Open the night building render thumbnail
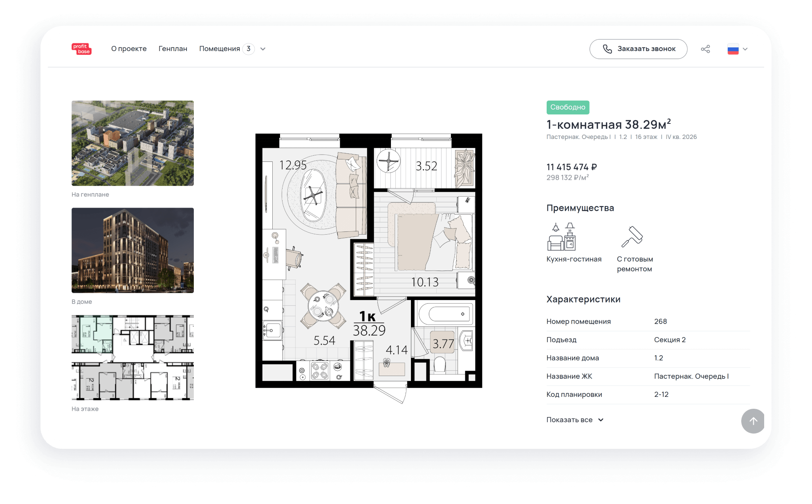The image size is (812, 504). click(x=132, y=250)
